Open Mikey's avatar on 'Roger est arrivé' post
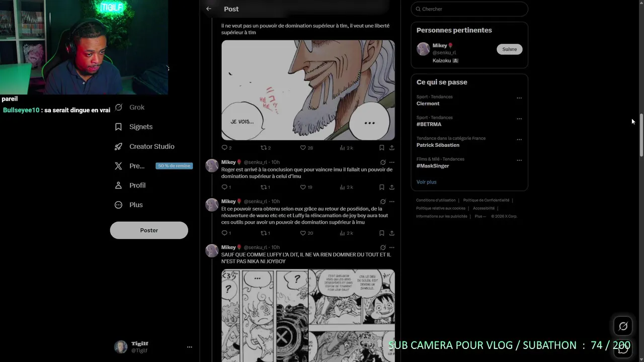This screenshot has height=362, width=644. coord(212,165)
